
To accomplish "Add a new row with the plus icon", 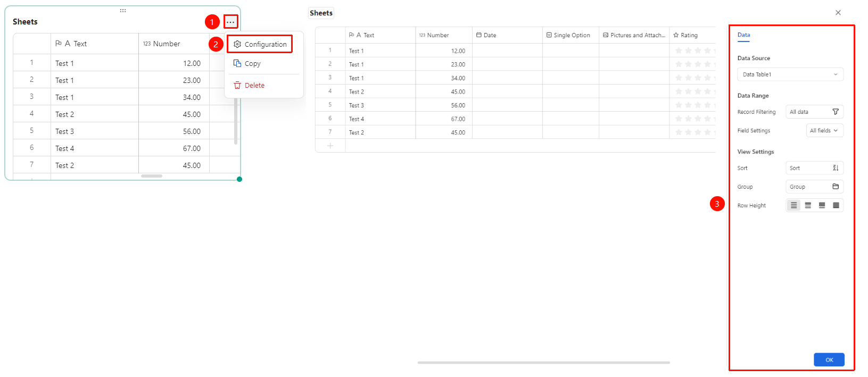I will coord(330,146).
